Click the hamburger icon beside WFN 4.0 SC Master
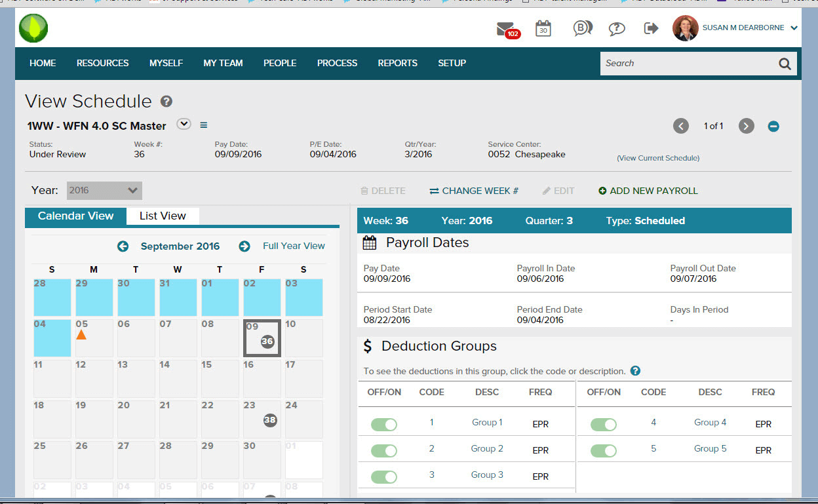Image resolution: width=818 pixels, height=504 pixels. [203, 125]
